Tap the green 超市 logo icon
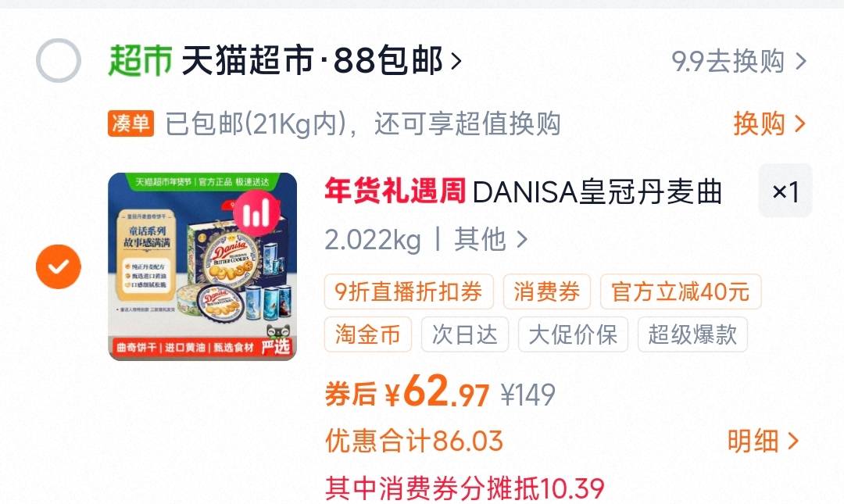 coord(140,60)
